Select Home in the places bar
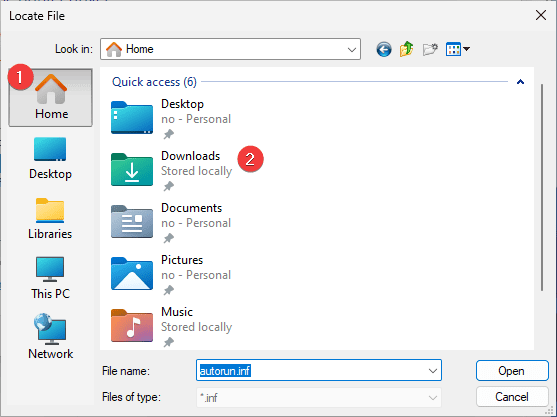557x417 pixels. pyautogui.click(x=50, y=98)
